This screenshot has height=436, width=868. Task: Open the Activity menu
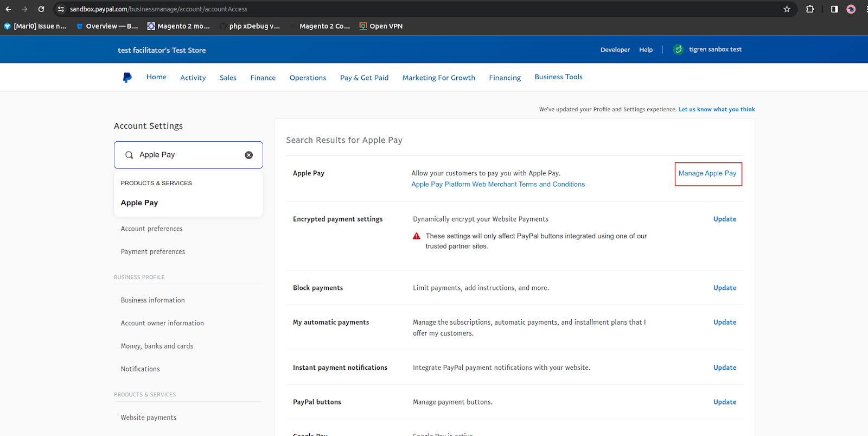(x=193, y=78)
